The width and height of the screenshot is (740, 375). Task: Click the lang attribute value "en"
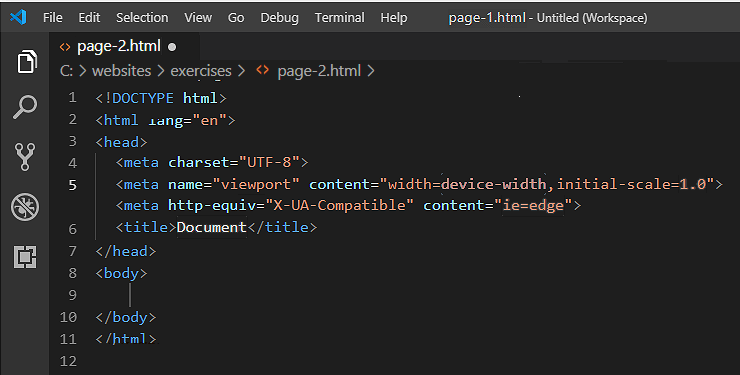[210, 120]
